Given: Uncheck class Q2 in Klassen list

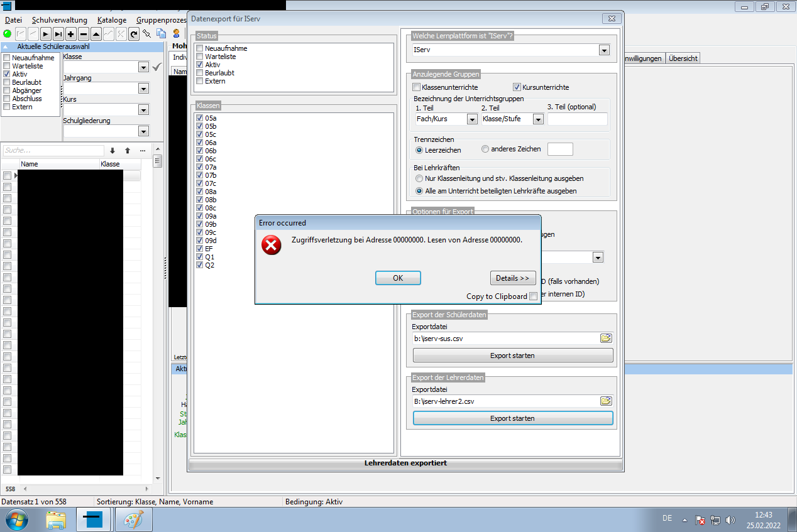Looking at the screenshot, I should point(200,265).
